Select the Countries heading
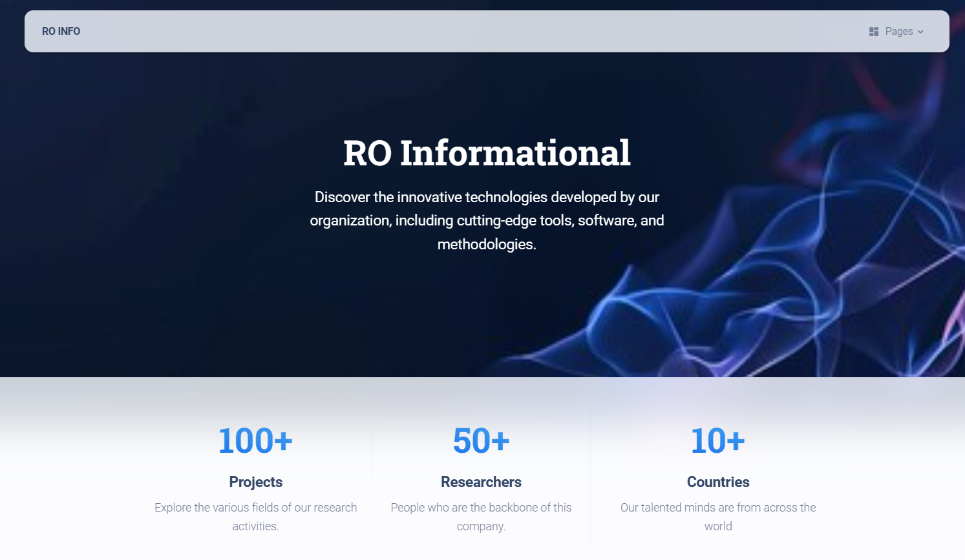 coord(717,482)
